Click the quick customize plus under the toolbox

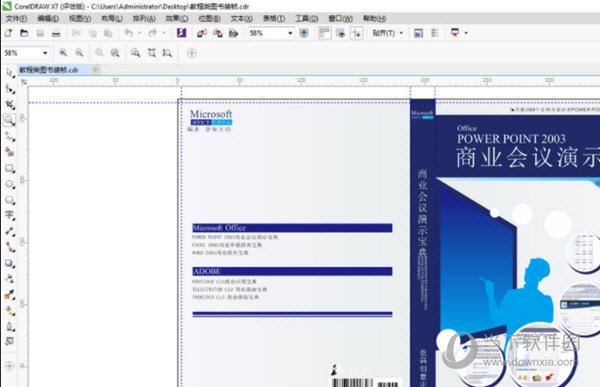[10, 366]
